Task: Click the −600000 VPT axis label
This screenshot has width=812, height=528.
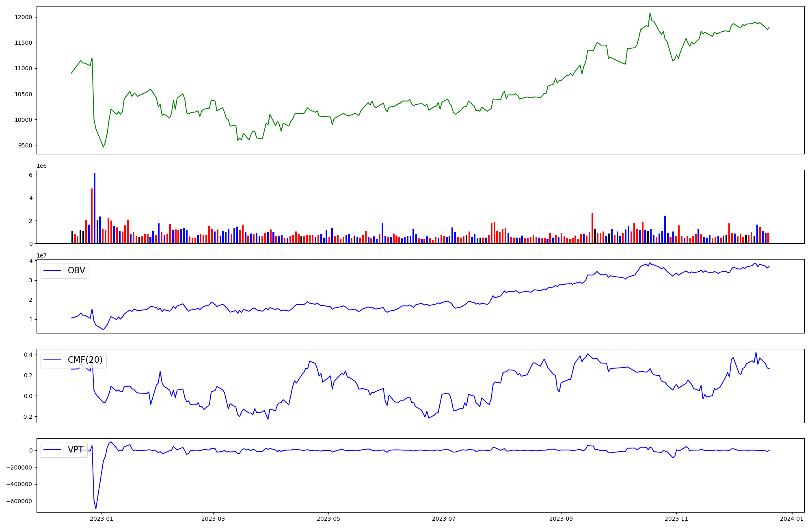Action: point(19,501)
